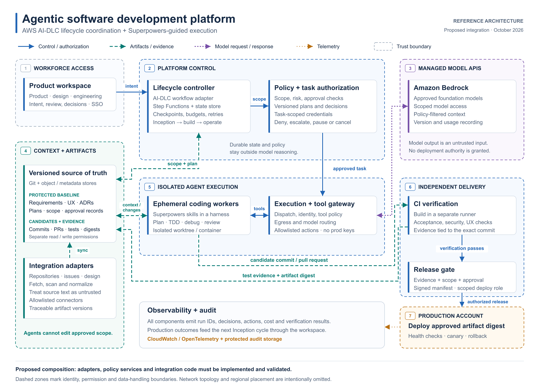Screen dimensions: 542x392
Task: Select the Lifecycle controller card title
Action: [x=184, y=88]
